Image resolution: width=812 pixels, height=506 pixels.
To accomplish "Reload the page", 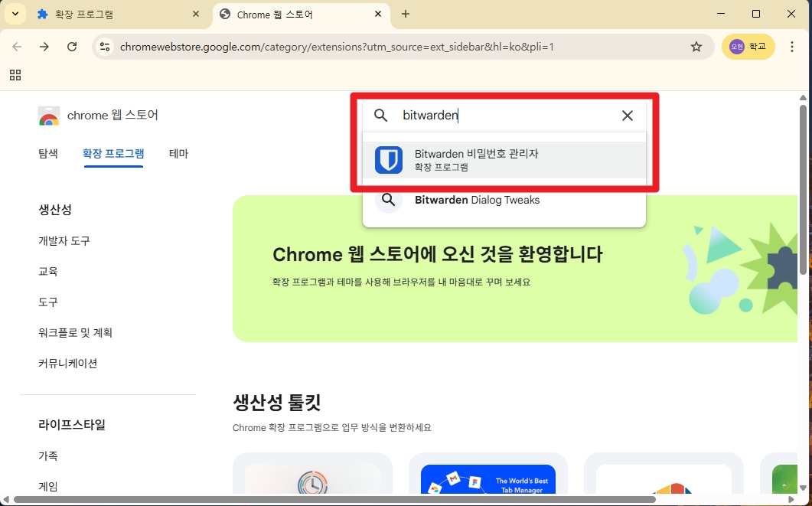I will [72, 47].
